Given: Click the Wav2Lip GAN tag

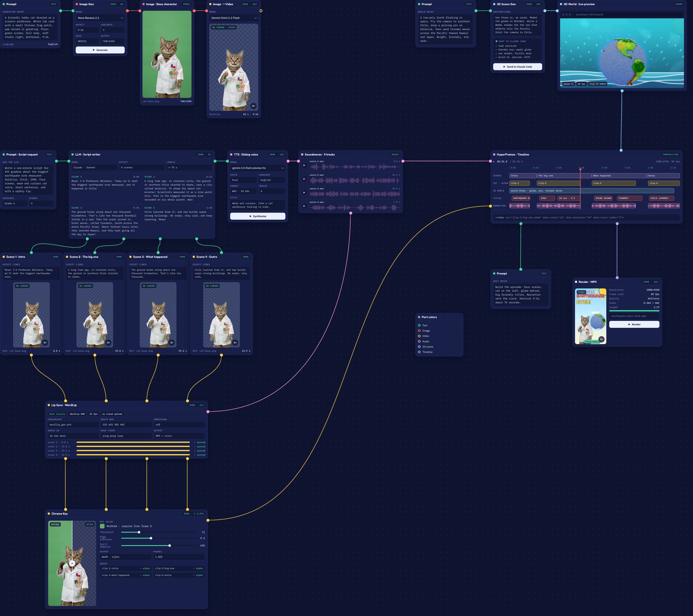Looking at the screenshot, I should (x=77, y=414).
